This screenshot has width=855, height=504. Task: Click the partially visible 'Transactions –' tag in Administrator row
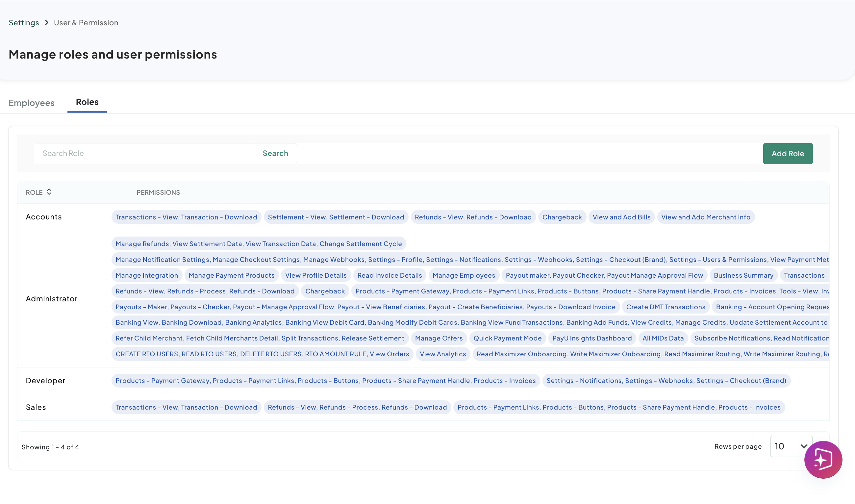point(805,275)
